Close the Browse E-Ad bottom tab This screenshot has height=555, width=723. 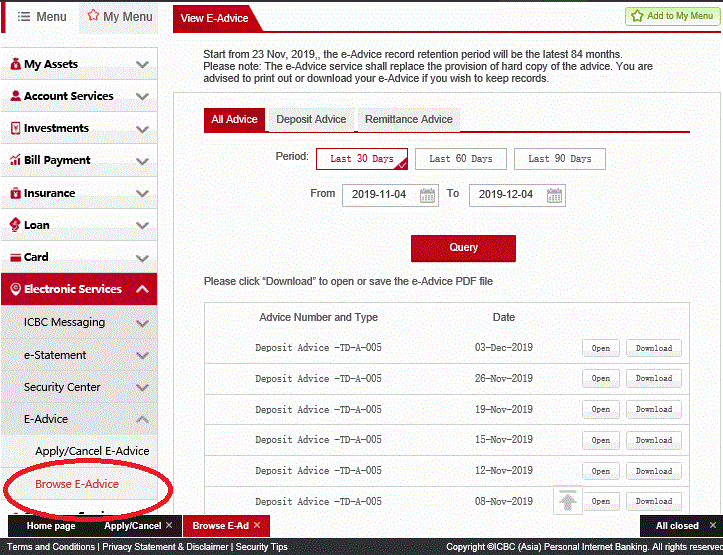coord(257,525)
